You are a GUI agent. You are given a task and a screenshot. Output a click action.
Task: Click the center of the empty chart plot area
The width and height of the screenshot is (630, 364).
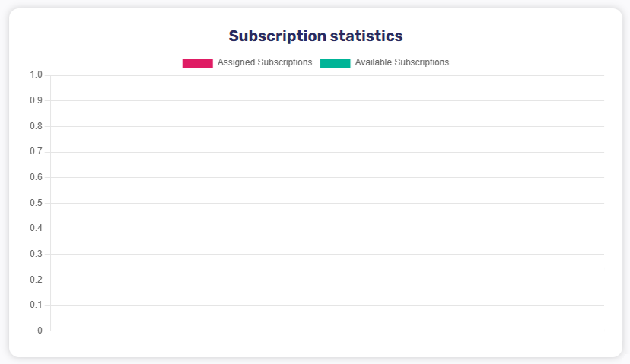click(327, 203)
